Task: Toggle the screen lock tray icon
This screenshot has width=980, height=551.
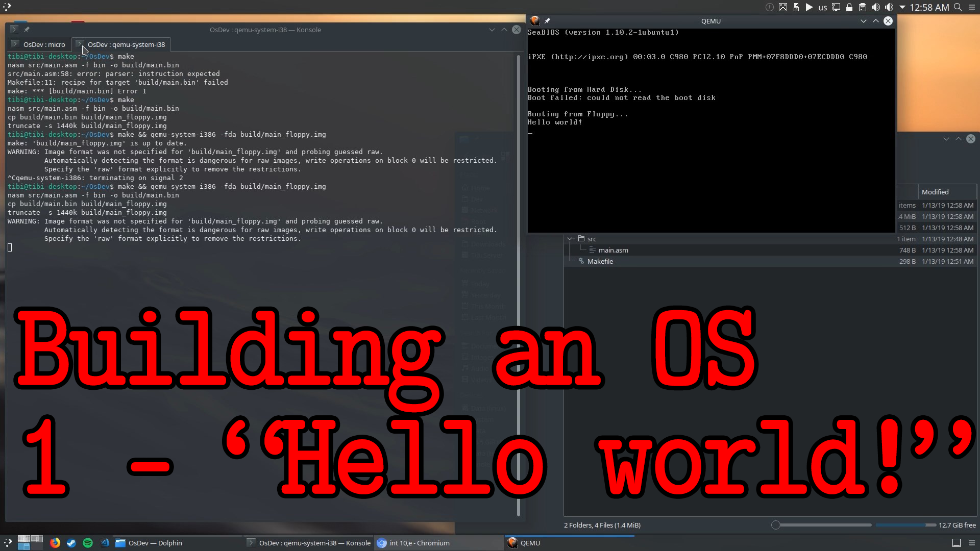Action: pyautogui.click(x=849, y=7)
